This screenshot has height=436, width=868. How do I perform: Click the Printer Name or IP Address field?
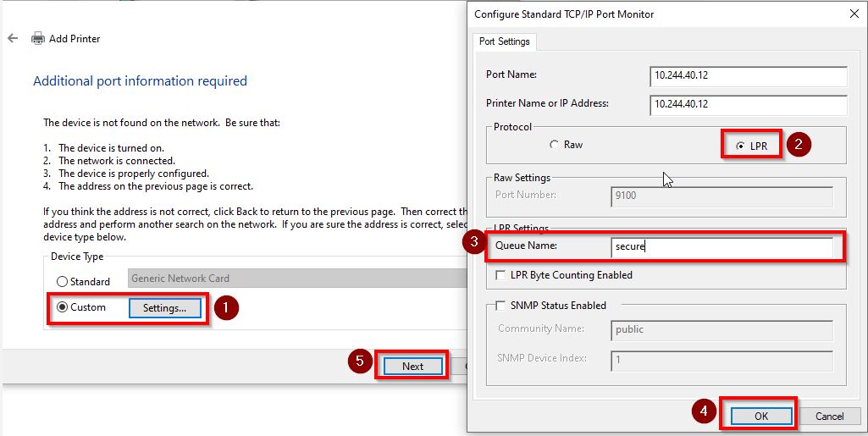pos(748,104)
